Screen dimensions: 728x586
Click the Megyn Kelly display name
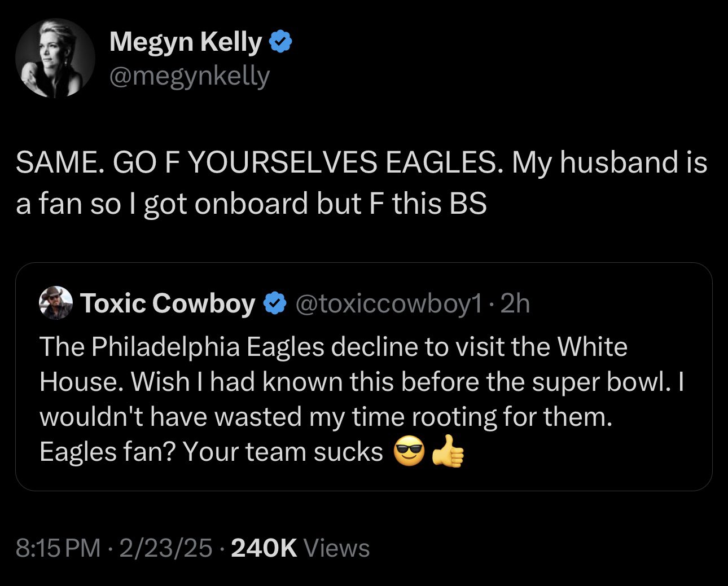coord(186,42)
